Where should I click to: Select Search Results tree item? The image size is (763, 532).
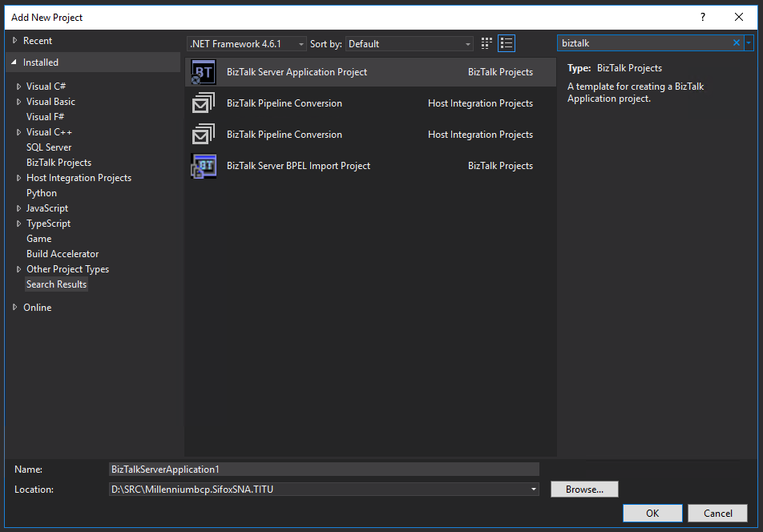[56, 284]
